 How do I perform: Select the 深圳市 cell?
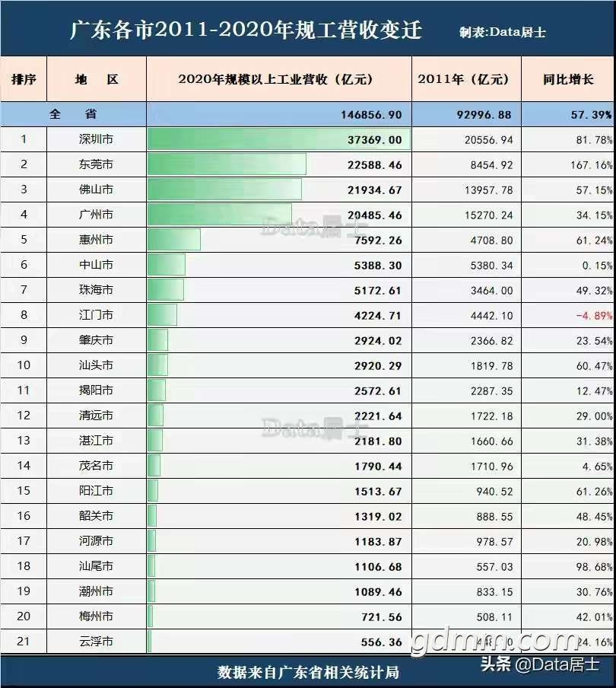(96, 139)
